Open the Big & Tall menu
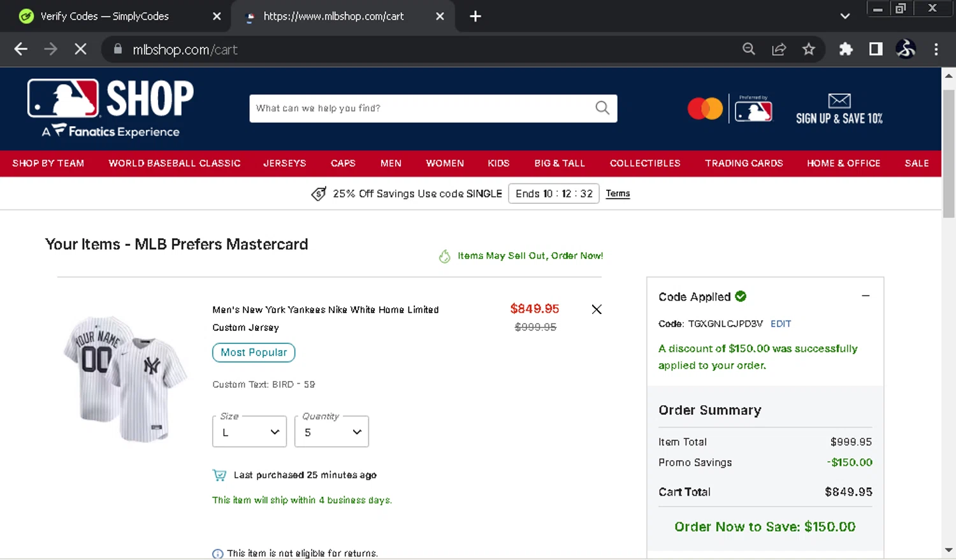The height and width of the screenshot is (560, 956). coord(560,163)
